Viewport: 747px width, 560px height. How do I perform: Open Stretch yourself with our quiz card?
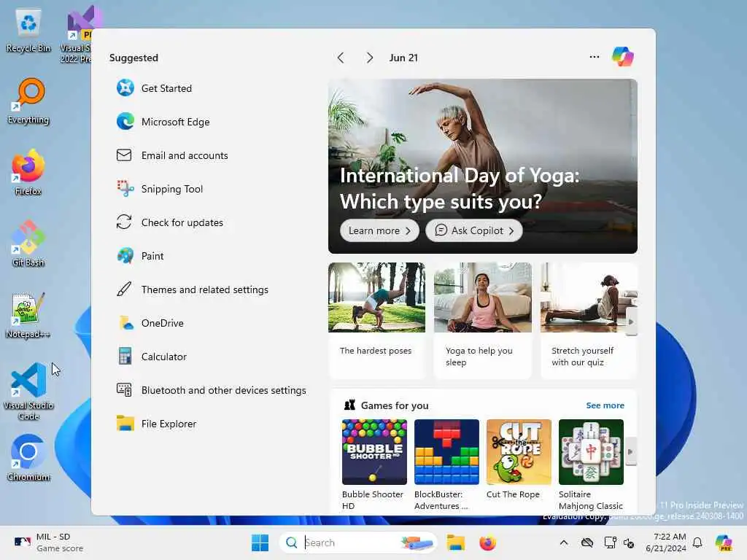(x=589, y=320)
